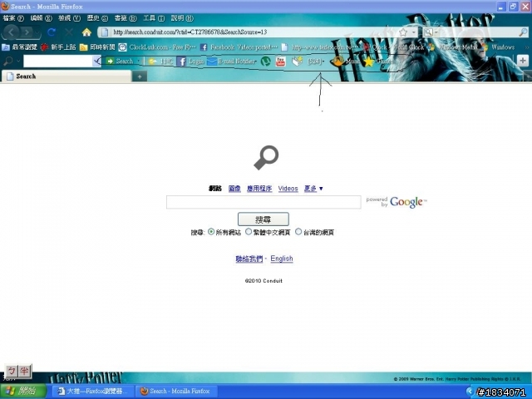Open the 檢視 (V) menu
The width and height of the screenshot is (532, 399).
click(x=69, y=18)
